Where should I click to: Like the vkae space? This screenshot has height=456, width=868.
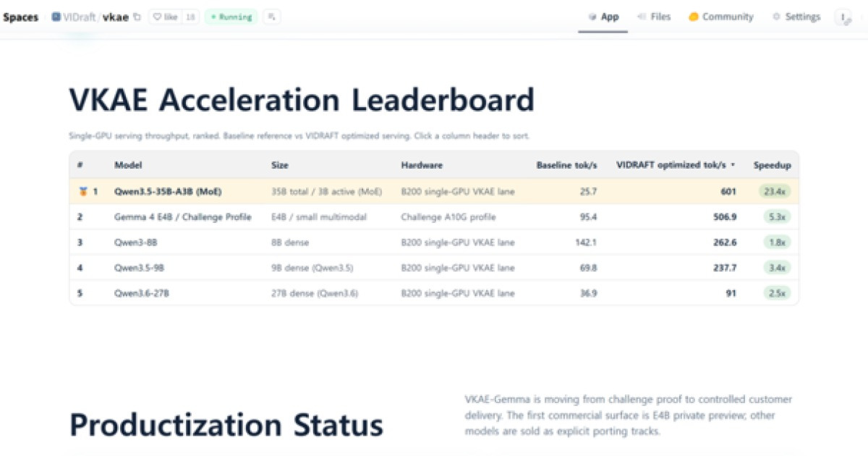click(166, 17)
